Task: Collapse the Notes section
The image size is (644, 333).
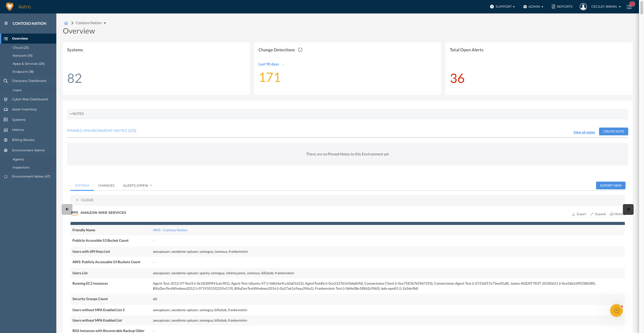Action: click(77, 114)
